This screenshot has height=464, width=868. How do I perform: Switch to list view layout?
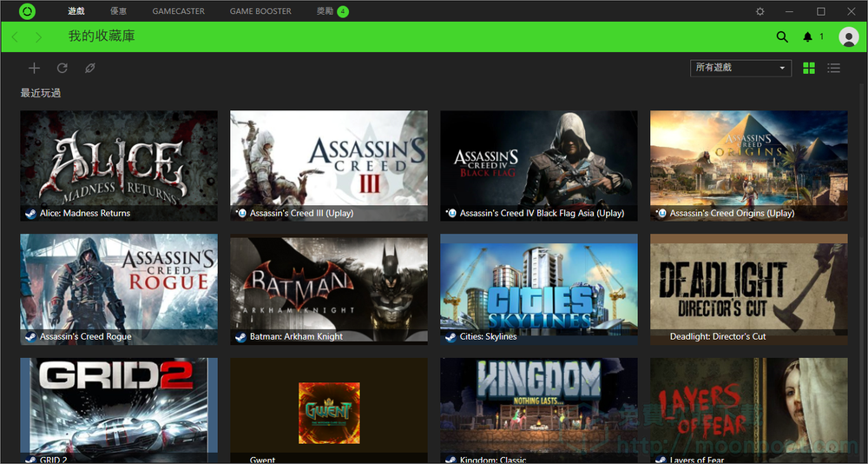coord(834,68)
